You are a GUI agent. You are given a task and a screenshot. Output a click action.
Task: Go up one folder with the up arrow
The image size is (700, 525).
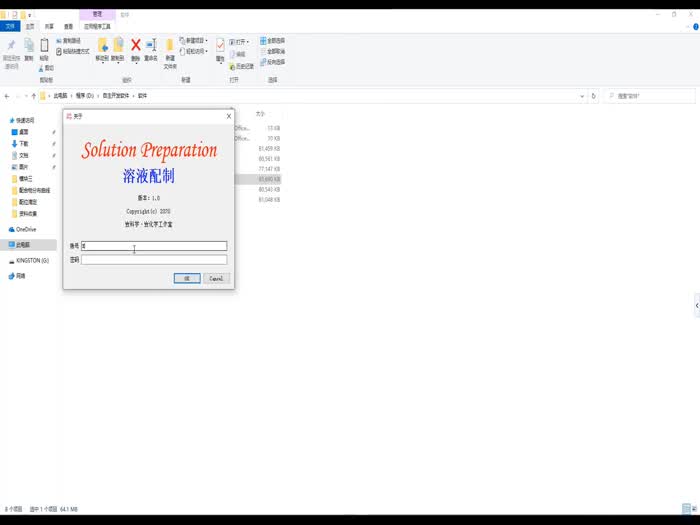(32, 96)
